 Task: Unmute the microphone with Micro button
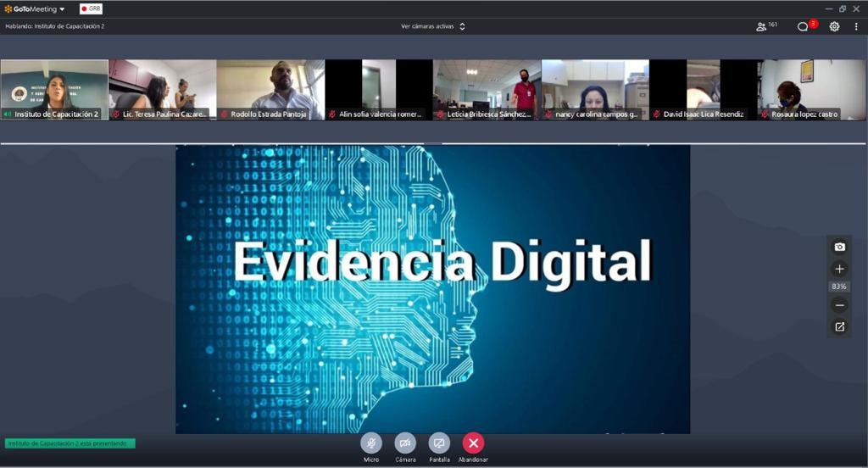(x=371, y=443)
